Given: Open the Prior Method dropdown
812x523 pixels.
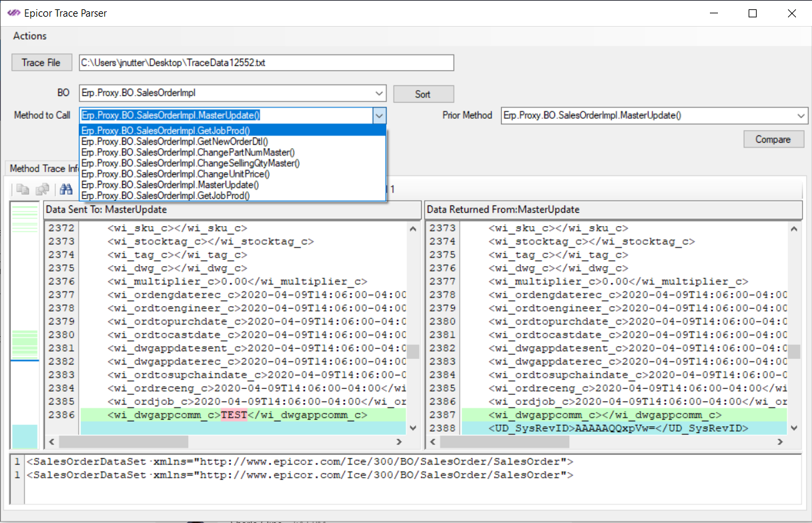Looking at the screenshot, I should (x=801, y=115).
